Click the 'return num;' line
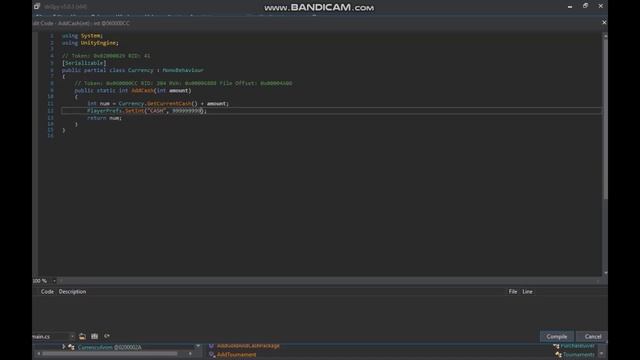Viewport: 640px width, 360px height. point(104,118)
